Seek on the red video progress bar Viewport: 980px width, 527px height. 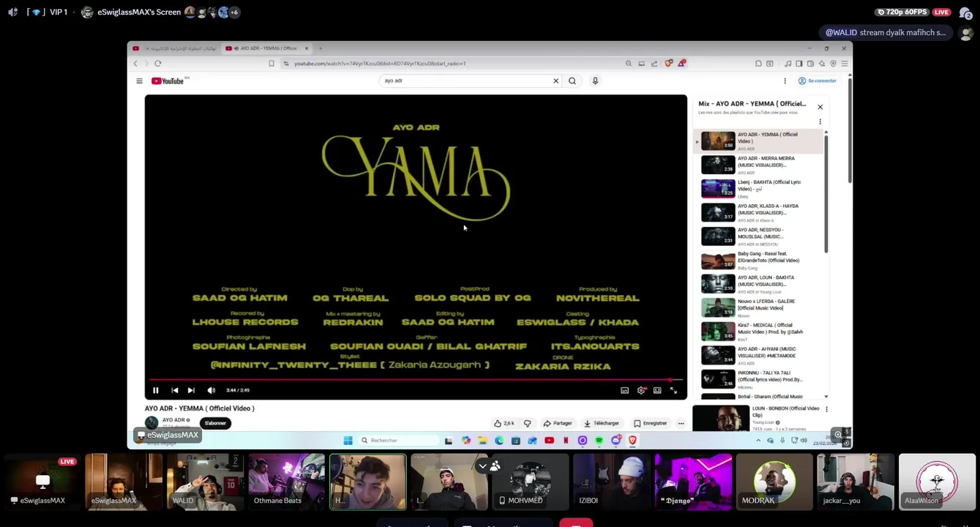[x=416, y=380]
